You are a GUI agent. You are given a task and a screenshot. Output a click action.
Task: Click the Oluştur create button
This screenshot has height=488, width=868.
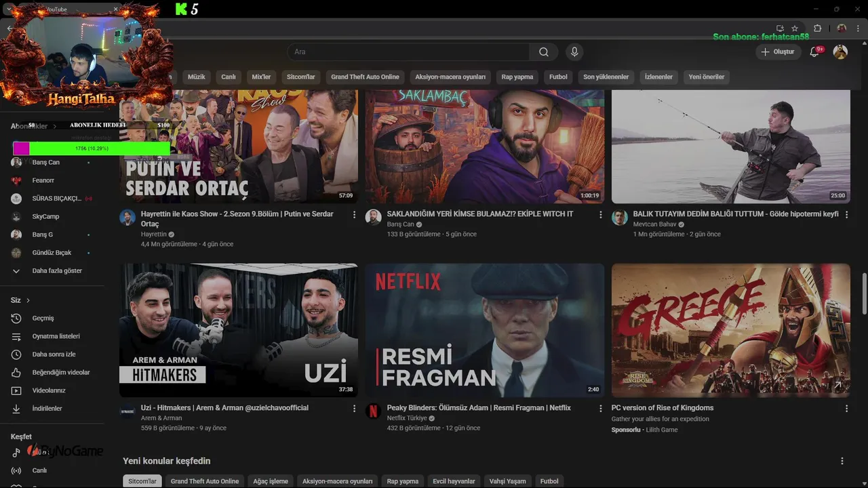pos(777,52)
